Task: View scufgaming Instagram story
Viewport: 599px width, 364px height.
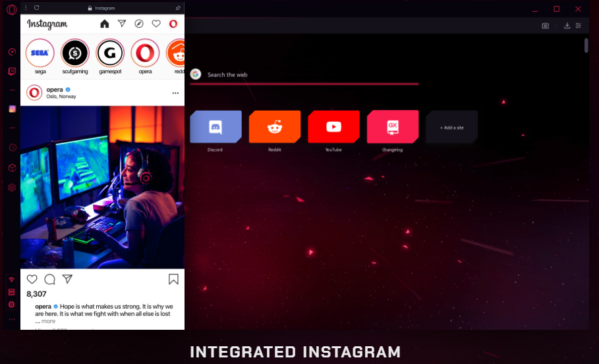Action: (x=75, y=53)
